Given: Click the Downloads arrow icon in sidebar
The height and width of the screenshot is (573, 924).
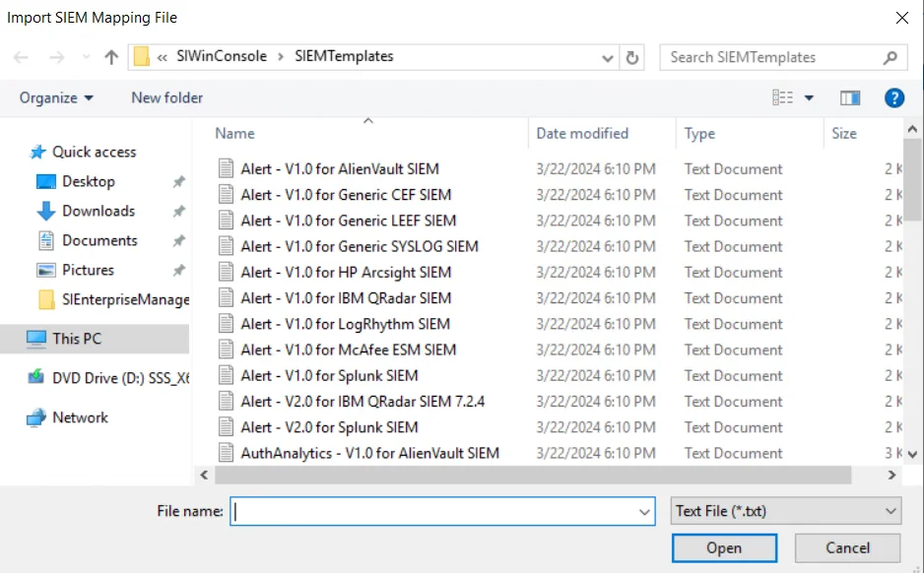Looking at the screenshot, I should coord(46,211).
